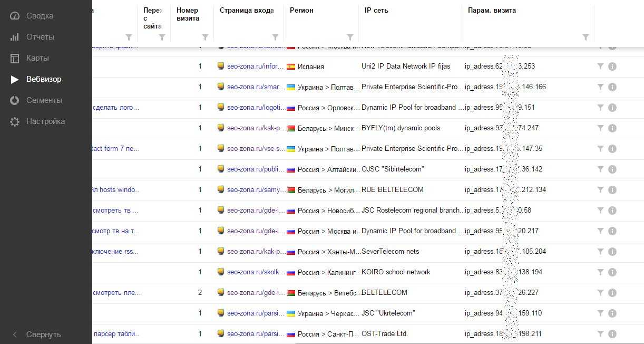Click info icon on KOIRO school network row
This screenshot has width=644, height=344.
coord(612,272)
